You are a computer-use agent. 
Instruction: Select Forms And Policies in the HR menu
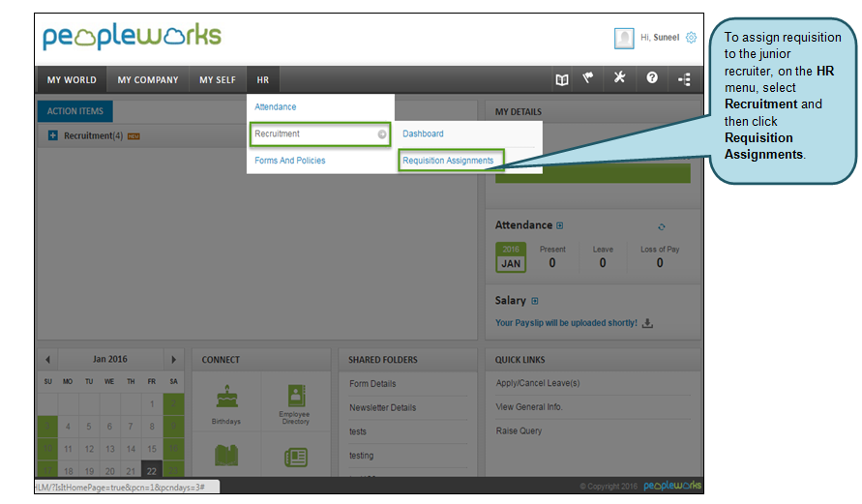click(x=289, y=161)
